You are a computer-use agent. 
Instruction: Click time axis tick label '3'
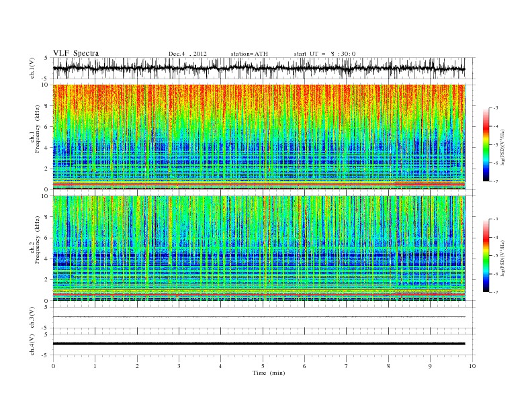[x=179, y=366]
